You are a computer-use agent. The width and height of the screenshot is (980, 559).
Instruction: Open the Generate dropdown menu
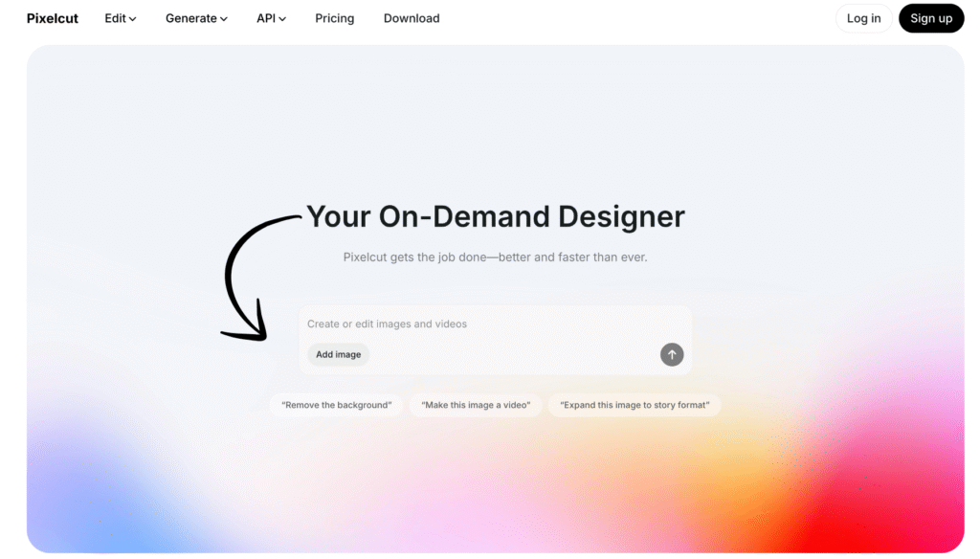click(195, 18)
